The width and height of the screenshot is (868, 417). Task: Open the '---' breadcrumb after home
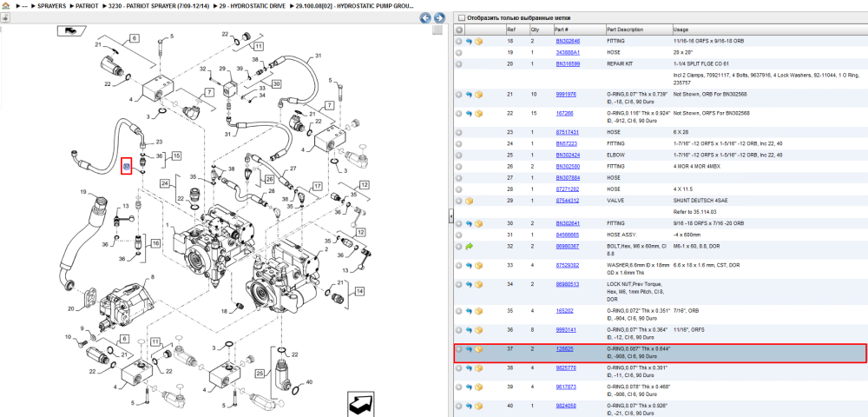[23, 5]
